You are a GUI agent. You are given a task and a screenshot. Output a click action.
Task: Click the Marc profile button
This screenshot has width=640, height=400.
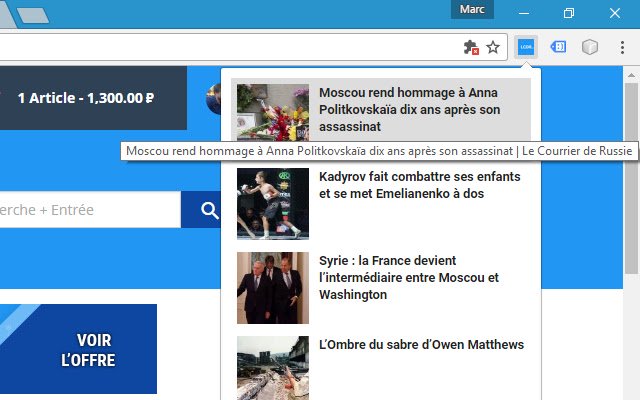[472, 9]
